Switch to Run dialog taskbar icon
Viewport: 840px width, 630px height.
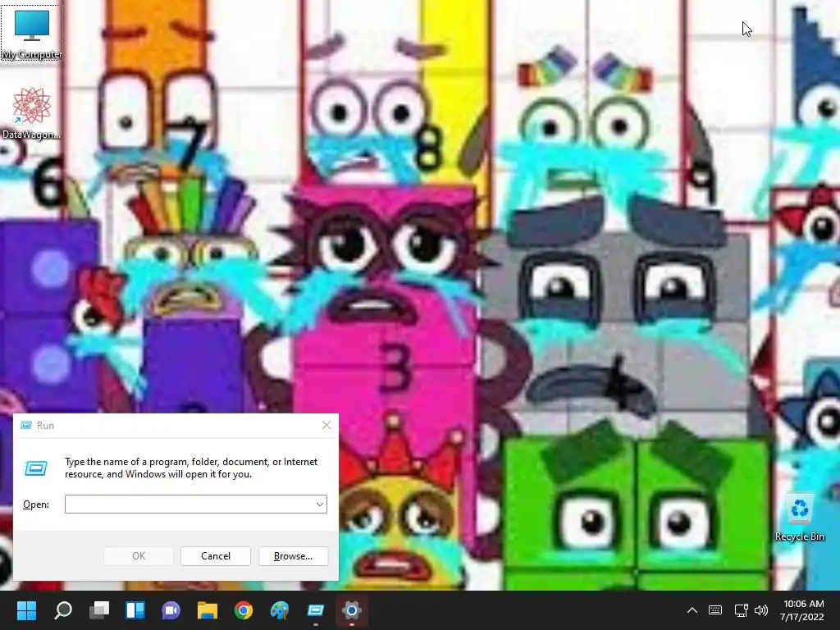pos(316,610)
